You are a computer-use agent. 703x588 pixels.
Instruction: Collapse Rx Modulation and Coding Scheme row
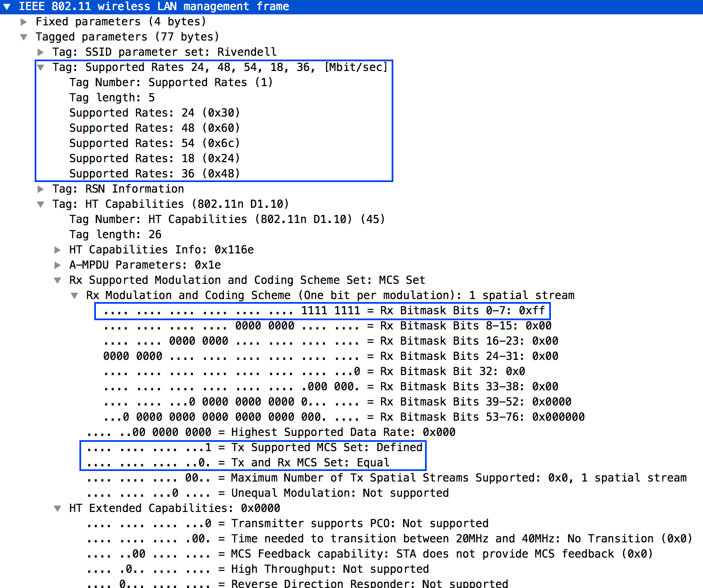(74, 296)
